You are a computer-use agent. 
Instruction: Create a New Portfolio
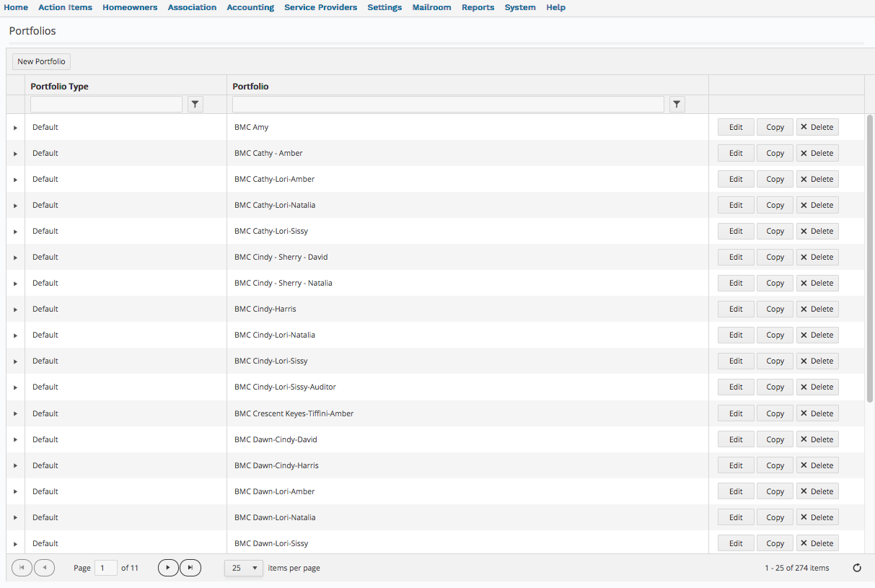(x=41, y=61)
